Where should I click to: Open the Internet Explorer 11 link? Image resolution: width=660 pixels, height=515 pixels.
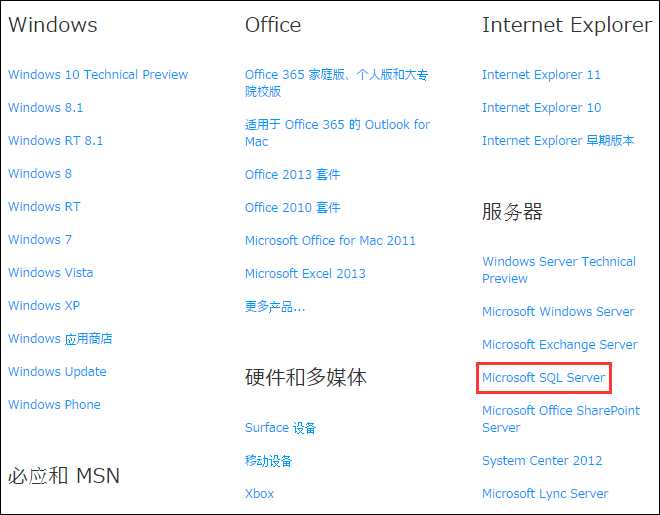click(541, 74)
